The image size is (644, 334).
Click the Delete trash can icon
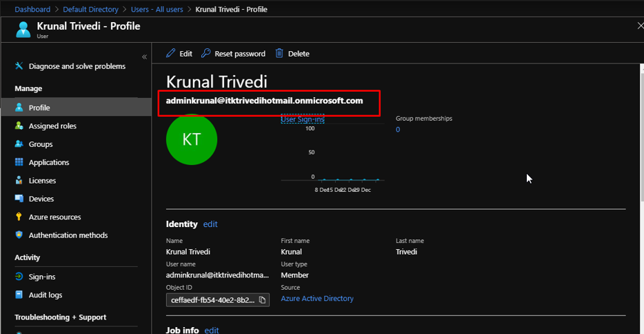click(279, 54)
